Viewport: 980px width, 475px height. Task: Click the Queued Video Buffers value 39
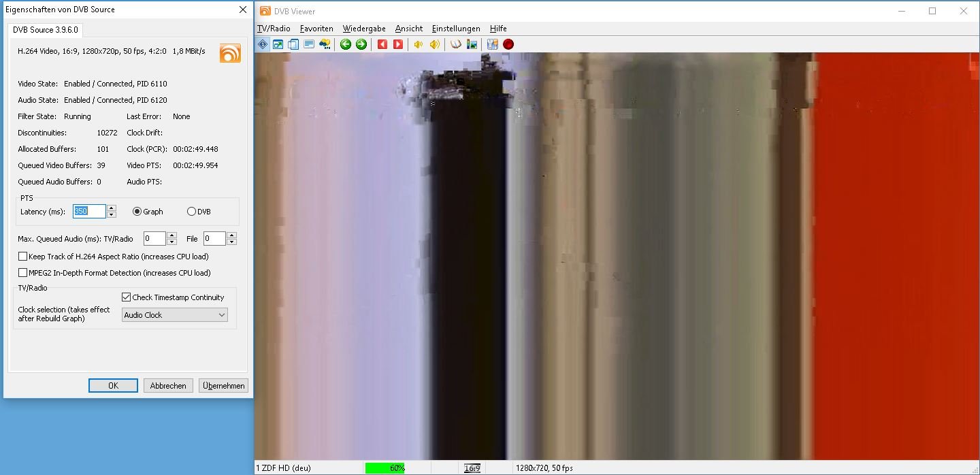tap(101, 165)
